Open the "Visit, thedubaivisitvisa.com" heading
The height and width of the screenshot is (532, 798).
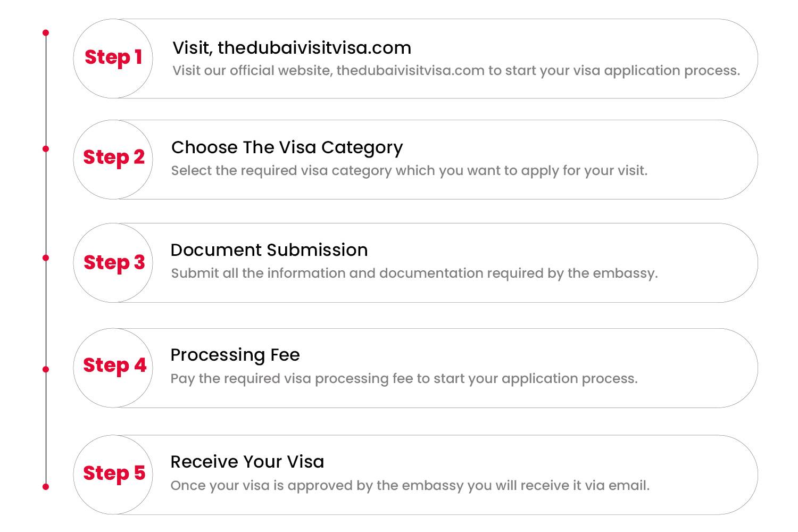[292, 48]
